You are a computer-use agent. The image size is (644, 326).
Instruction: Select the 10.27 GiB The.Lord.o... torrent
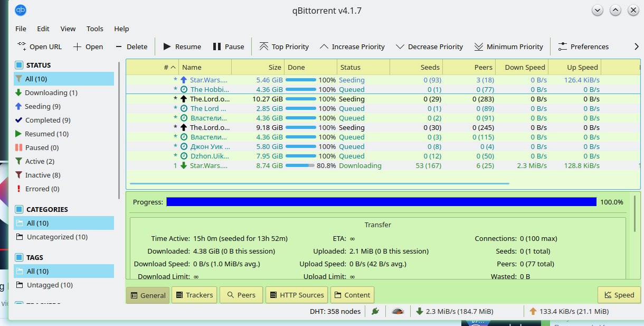(383, 99)
